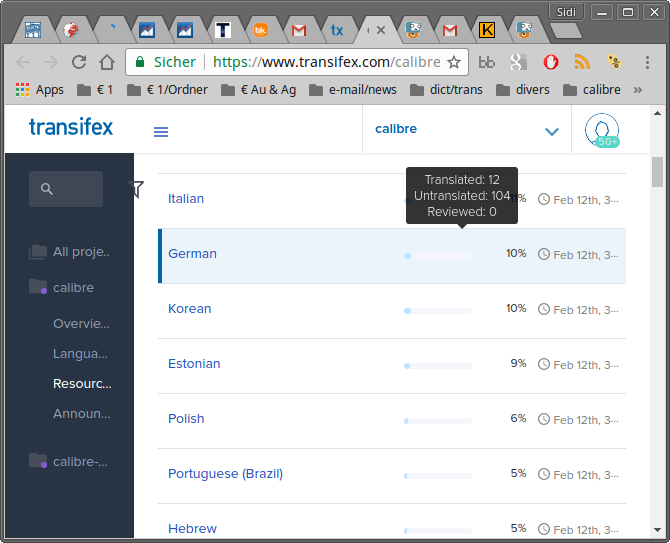Viewport: 670px width, 543px height.
Task: Open the dict/trans bookmark folder
Action: pos(446,90)
